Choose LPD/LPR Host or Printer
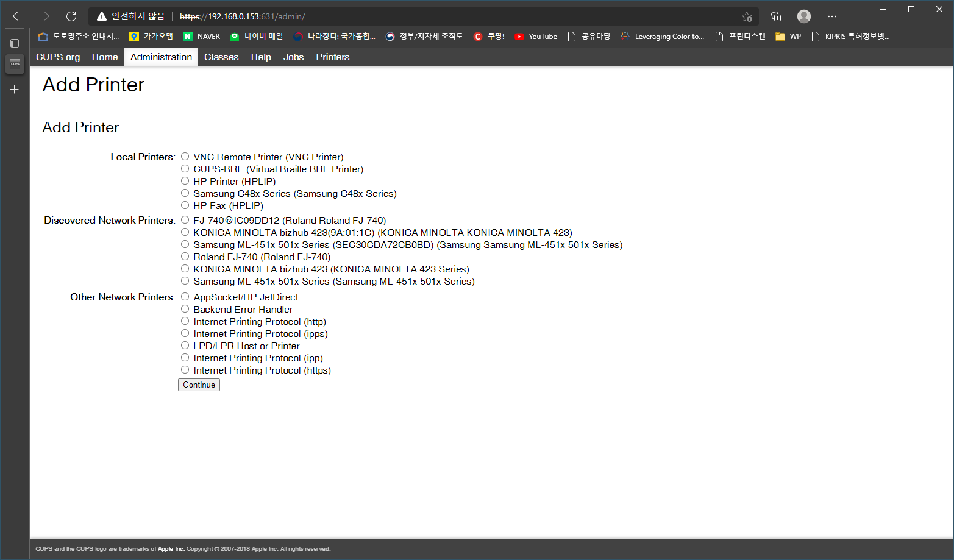Image resolution: width=954 pixels, height=560 pixels. pos(185,346)
